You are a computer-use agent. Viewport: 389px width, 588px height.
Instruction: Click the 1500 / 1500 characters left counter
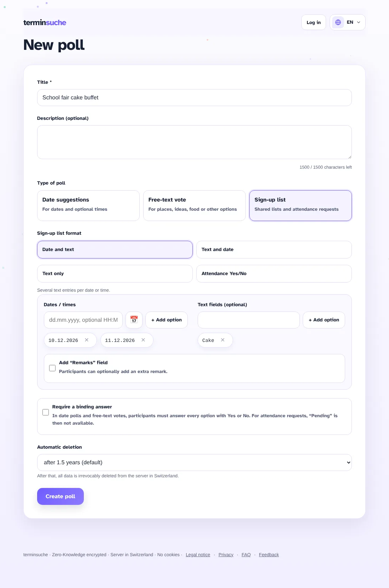pyautogui.click(x=326, y=167)
